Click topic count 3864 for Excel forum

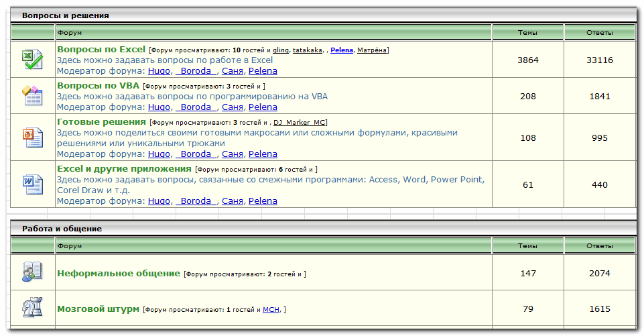[x=528, y=60]
